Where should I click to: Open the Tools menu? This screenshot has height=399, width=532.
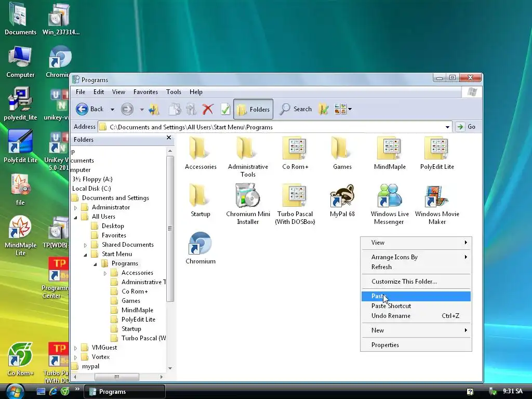click(x=174, y=91)
